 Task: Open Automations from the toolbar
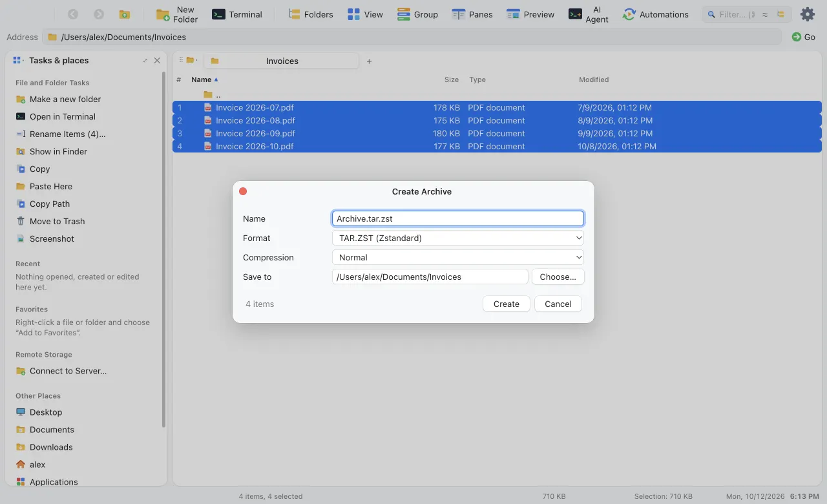pyautogui.click(x=655, y=14)
